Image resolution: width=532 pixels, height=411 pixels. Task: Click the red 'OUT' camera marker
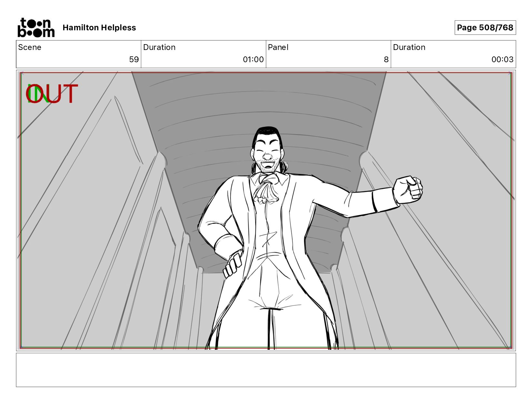[52, 94]
